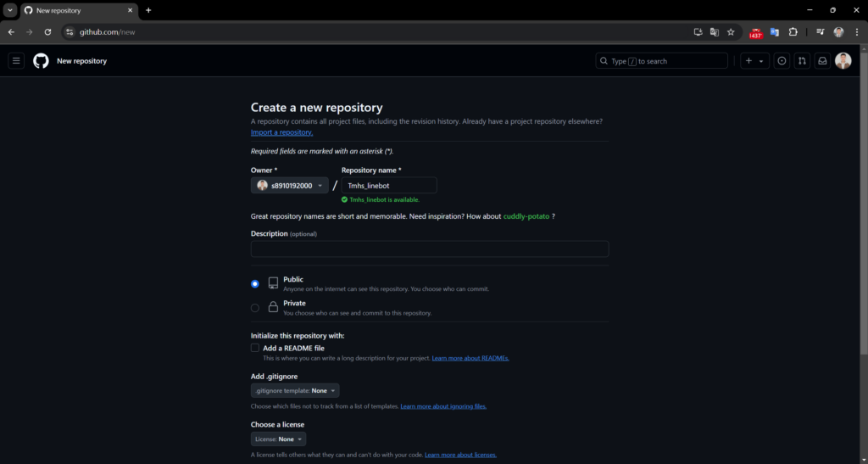Click the Public repository book icon
This screenshot has width=868, height=464.
tap(273, 283)
